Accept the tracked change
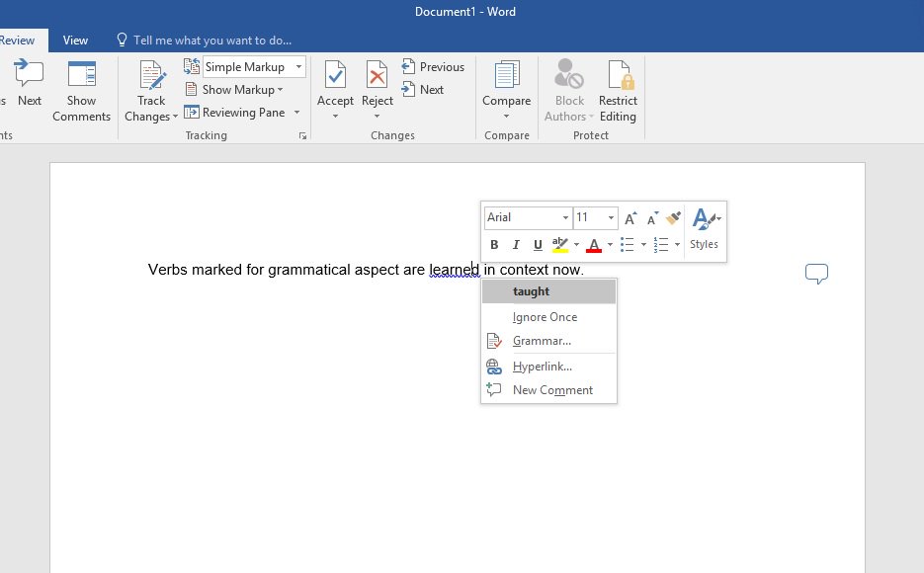924x573 pixels. [335, 83]
